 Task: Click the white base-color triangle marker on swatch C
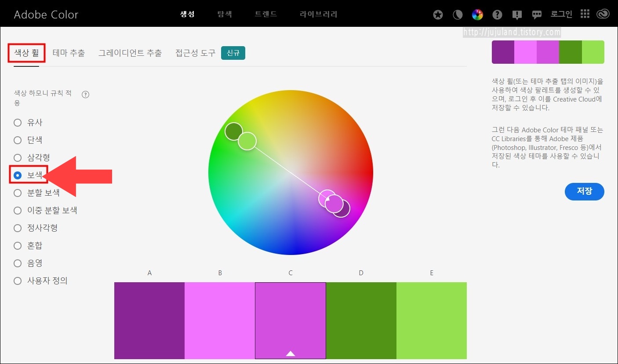pyautogui.click(x=291, y=353)
